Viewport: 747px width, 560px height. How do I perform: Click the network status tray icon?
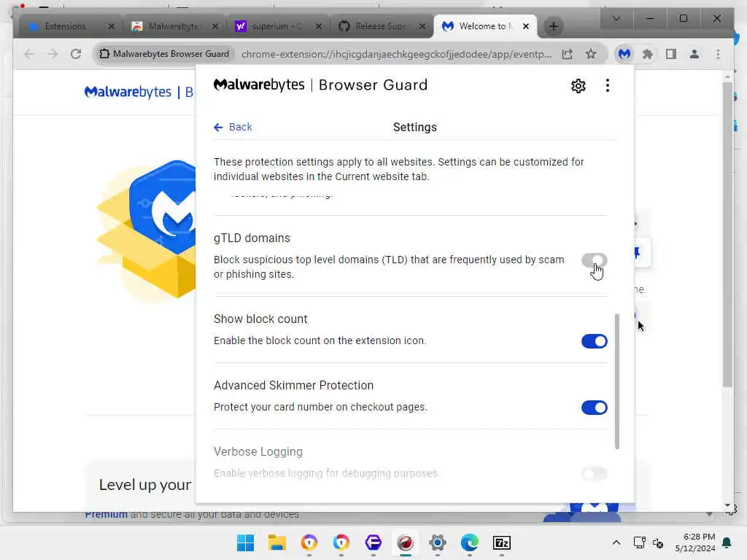point(639,542)
